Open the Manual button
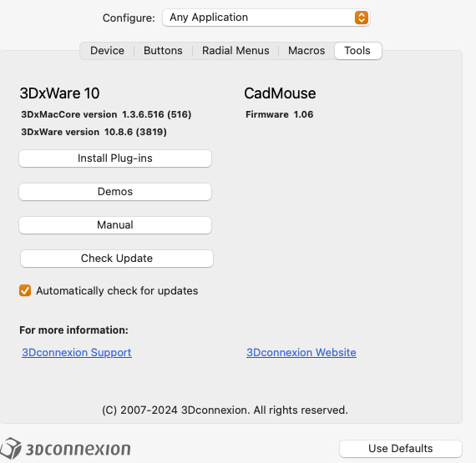 (115, 225)
